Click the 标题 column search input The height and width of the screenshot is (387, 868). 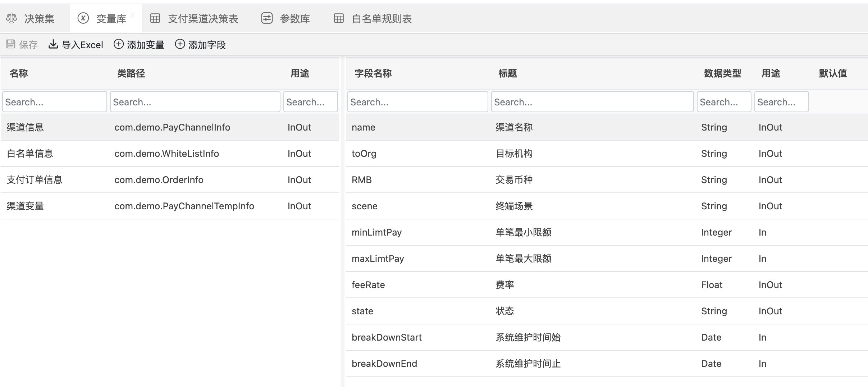[592, 102]
